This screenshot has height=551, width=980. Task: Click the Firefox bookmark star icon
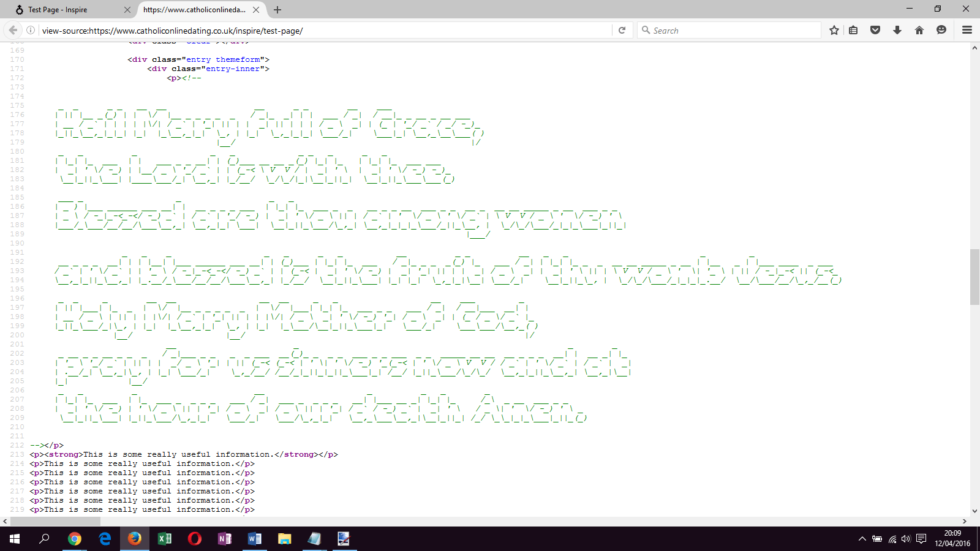click(x=834, y=30)
